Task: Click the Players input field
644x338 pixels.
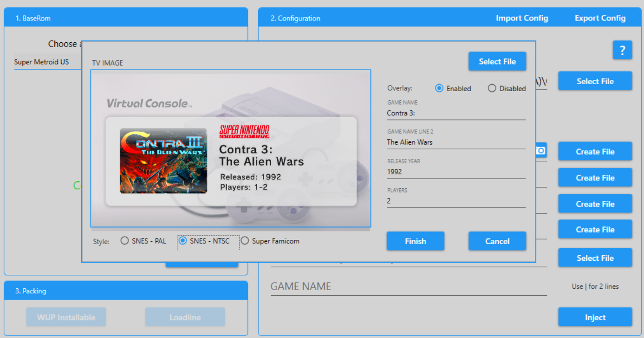Action: click(455, 201)
